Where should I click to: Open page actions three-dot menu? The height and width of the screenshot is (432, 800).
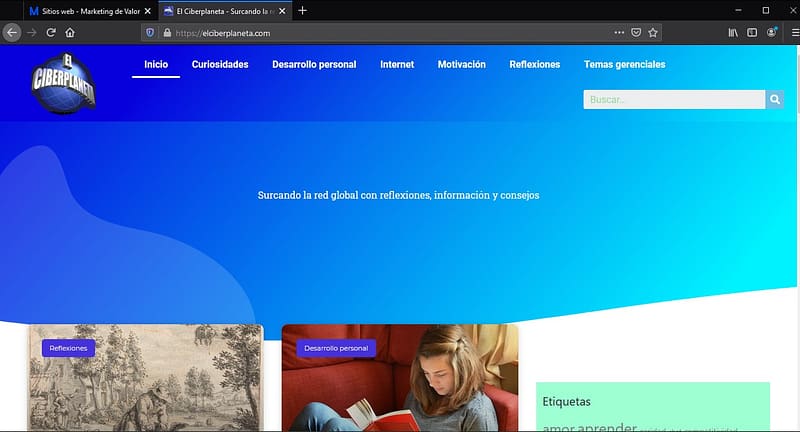(x=619, y=32)
